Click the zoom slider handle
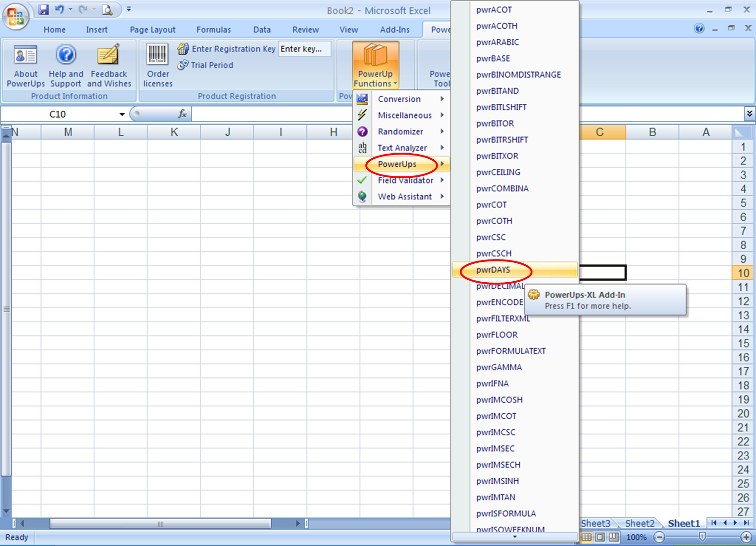 point(703,537)
